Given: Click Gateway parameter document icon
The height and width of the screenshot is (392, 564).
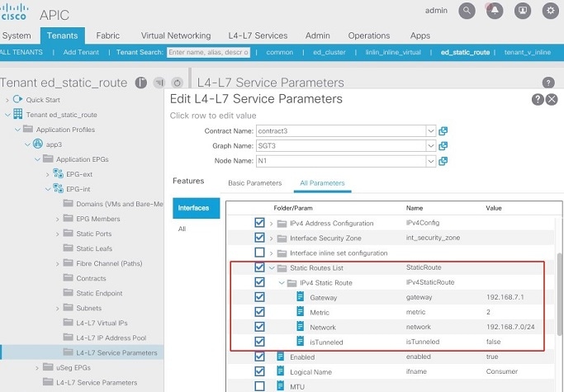Looking at the screenshot, I should pyautogui.click(x=300, y=296).
